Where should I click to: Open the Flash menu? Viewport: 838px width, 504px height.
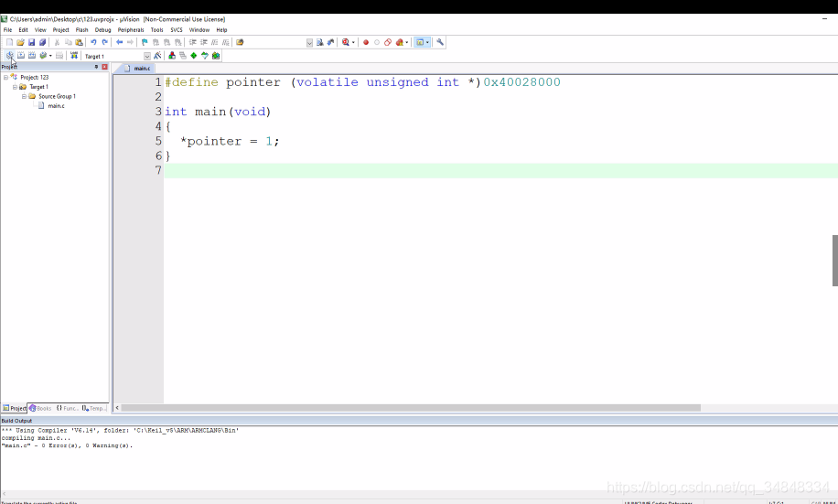(x=81, y=30)
